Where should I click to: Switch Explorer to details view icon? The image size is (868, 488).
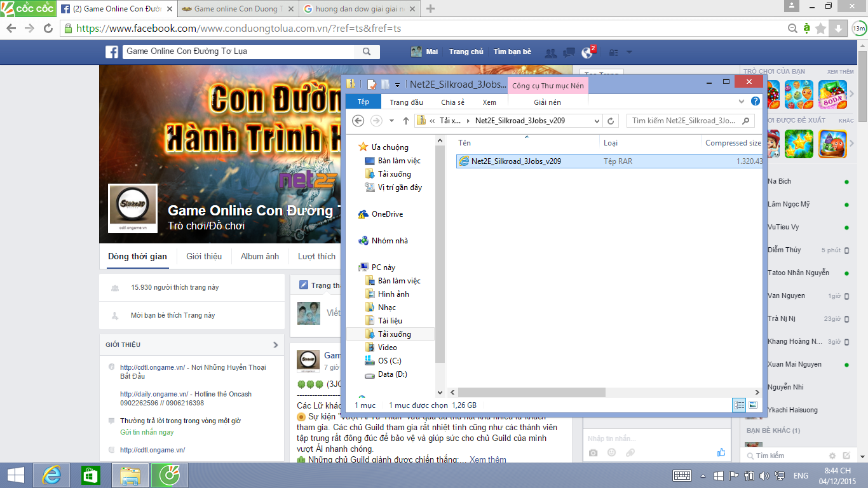(x=739, y=405)
